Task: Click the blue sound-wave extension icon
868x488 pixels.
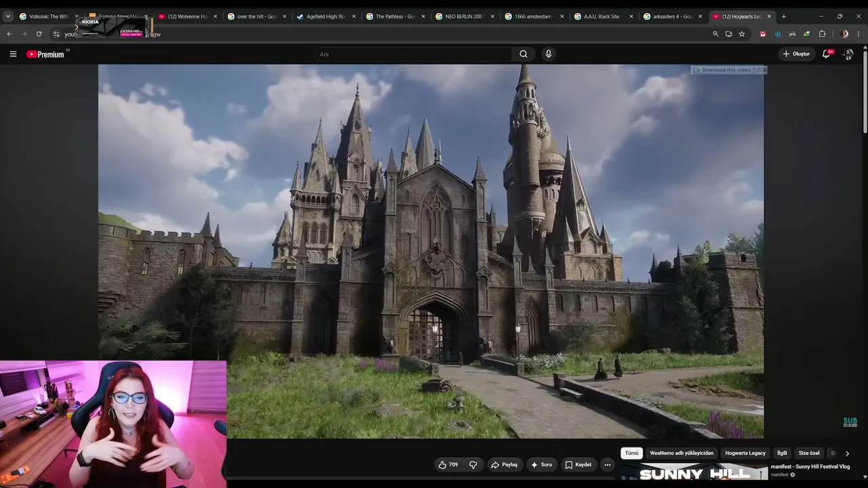Action: click(x=778, y=34)
